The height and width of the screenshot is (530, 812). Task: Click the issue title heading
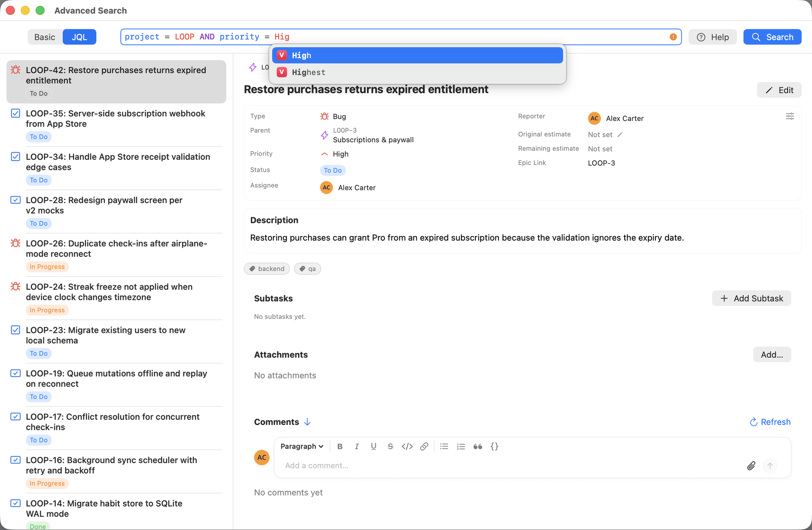366,89
